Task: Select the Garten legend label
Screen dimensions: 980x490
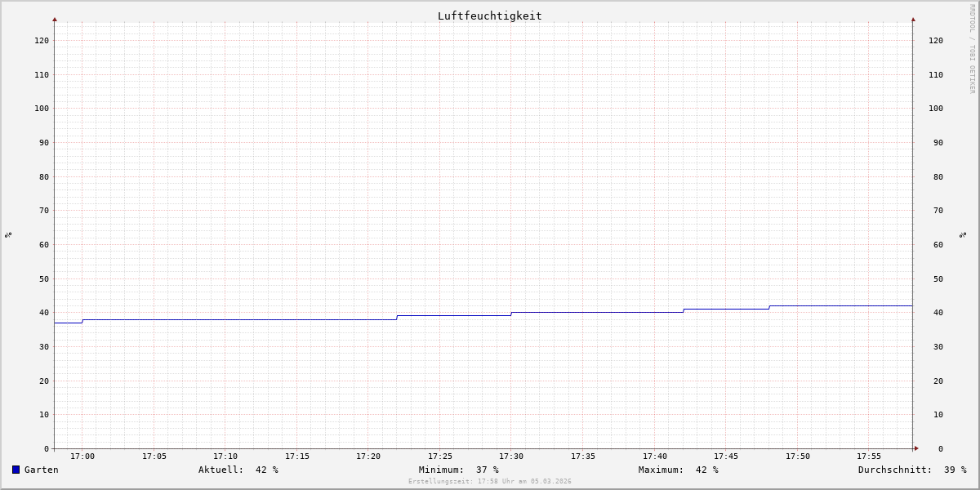Action: pyautogui.click(x=42, y=470)
